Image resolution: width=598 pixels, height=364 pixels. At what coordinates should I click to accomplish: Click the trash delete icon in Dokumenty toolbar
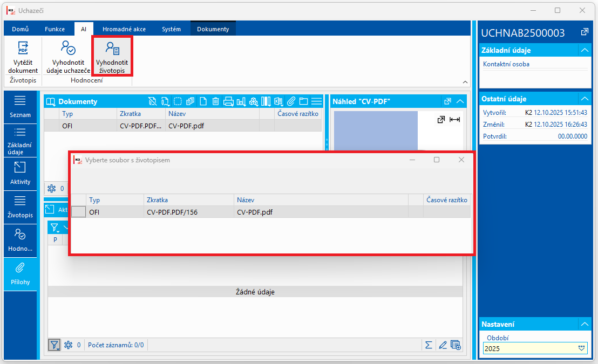click(215, 101)
